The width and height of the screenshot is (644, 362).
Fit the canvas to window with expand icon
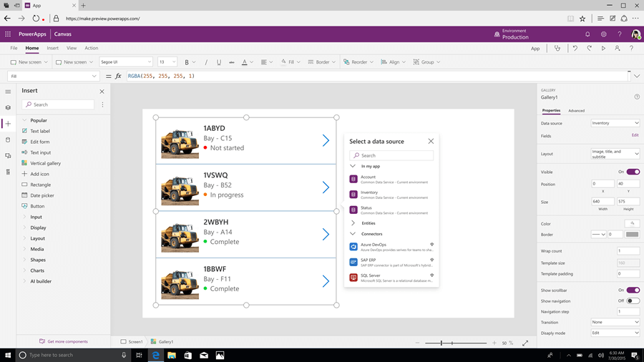(525, 343)
